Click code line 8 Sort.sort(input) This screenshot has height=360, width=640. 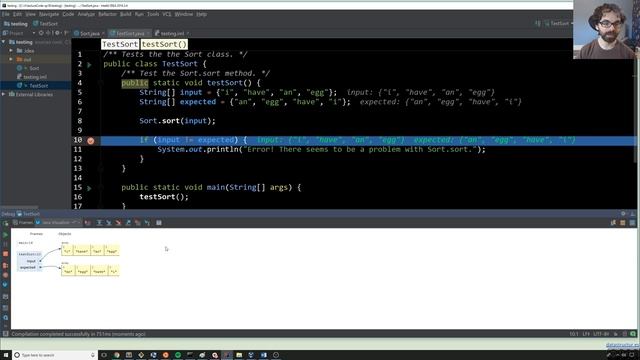pyautogui.click(x=177, y=121)
